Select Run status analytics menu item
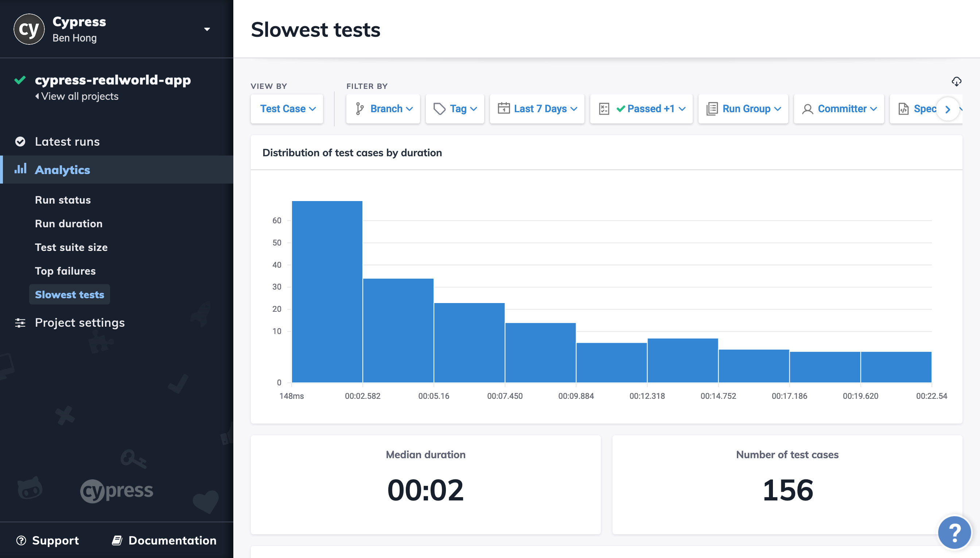Image resolution: width=980 pixels, height=558 pixels. coord(63,200)
